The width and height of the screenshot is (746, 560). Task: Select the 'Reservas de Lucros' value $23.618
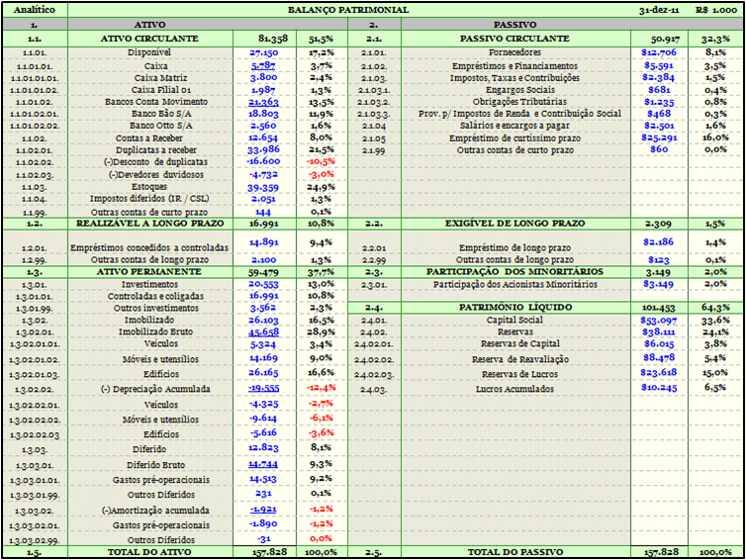pos(659,373)
